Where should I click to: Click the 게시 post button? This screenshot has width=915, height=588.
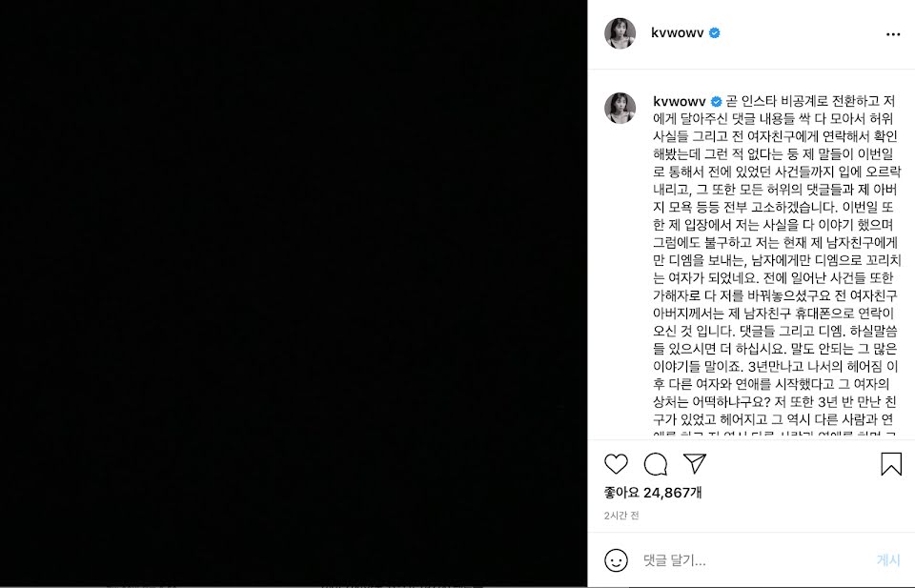coord(888,560)
